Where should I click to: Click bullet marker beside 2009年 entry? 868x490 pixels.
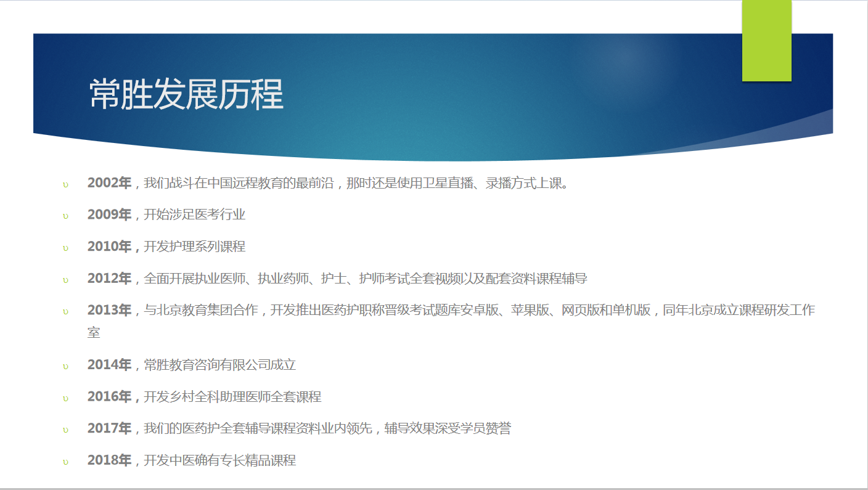click(x=65, y=216)
